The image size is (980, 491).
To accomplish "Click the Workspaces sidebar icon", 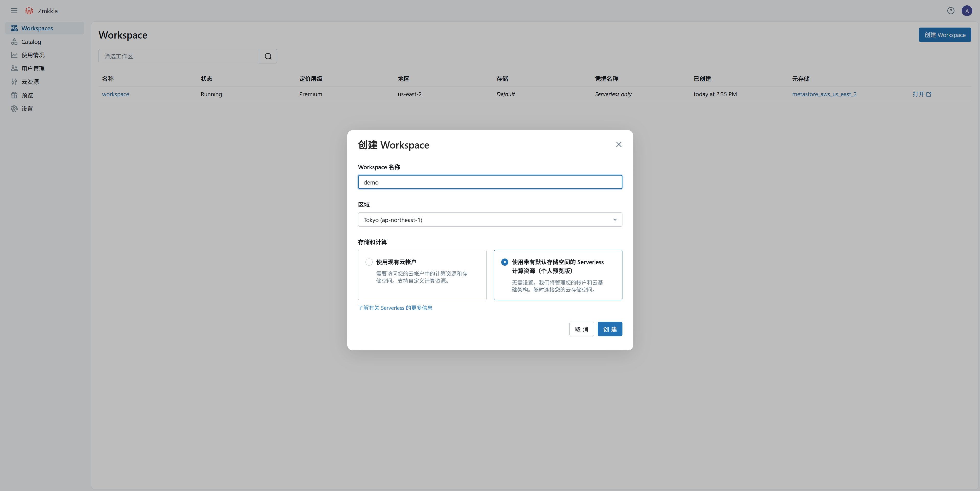I will (14, 28).
